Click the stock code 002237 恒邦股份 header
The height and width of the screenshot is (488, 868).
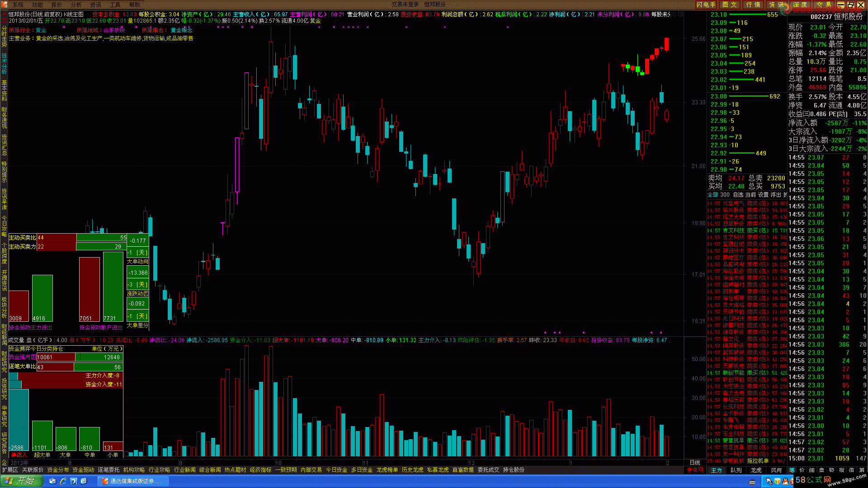(x=836, y=17)
